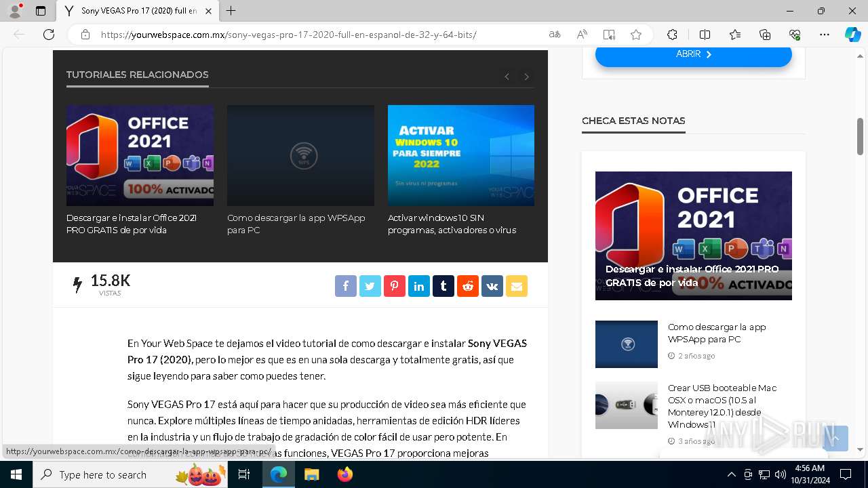Add this page to favorites star
This screenshot has height=488, width=868.
pyautogui.click(x=636, y=35)
